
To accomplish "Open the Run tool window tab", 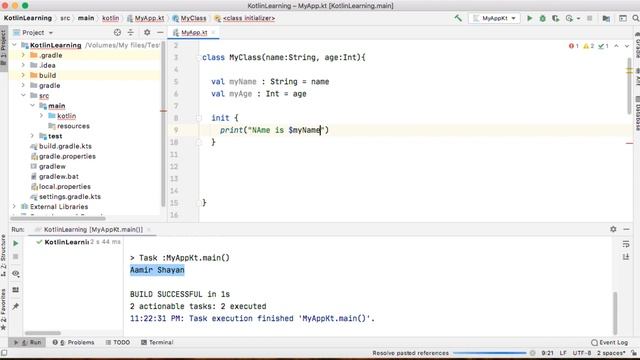I will pos(27,342).
